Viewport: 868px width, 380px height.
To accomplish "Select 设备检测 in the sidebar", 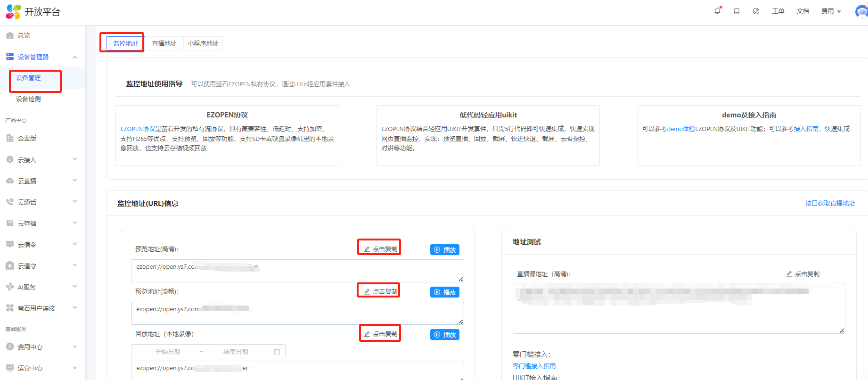I will [x=28, y=99].
